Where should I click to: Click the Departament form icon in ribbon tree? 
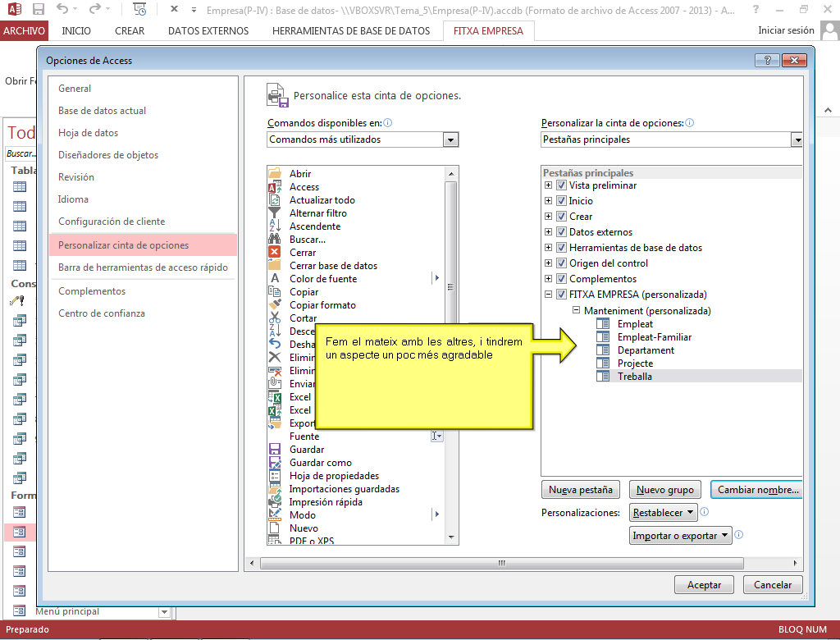(x=603, y=350)
